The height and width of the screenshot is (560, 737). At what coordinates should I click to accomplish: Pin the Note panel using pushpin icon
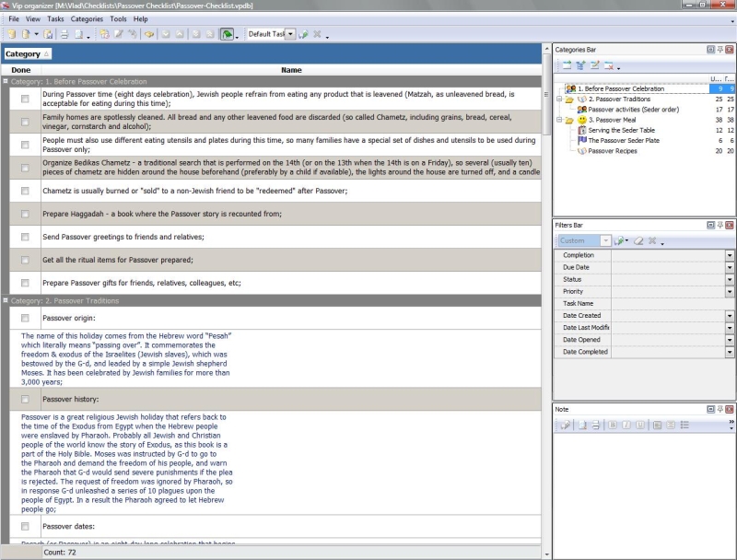[719, 408]
